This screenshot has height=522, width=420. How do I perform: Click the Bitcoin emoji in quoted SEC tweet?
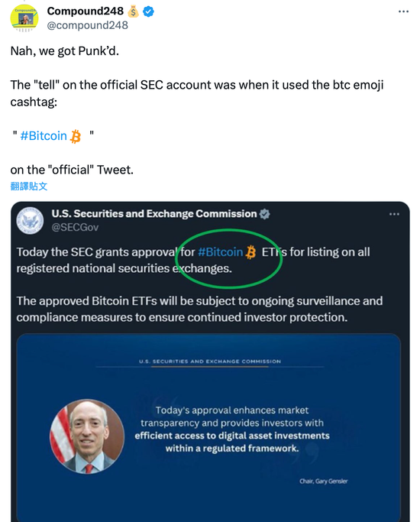point(250,252)
